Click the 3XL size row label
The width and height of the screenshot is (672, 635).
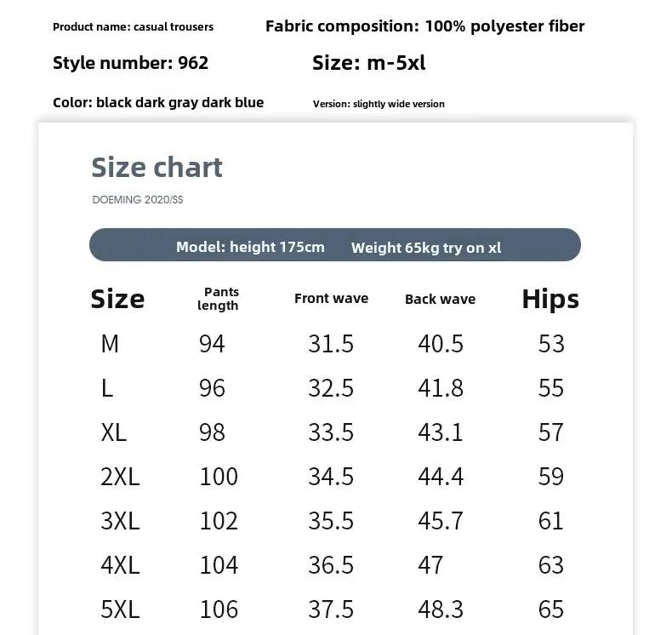(120, 521)
